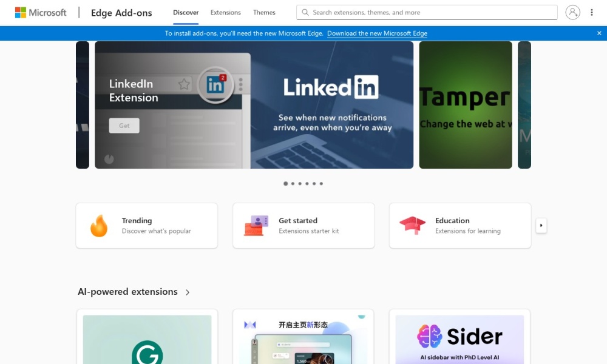The height and width of the screenshot is (364, 607).
Task: Open the Sider AI sidebar card
Action: click(459, 340)
